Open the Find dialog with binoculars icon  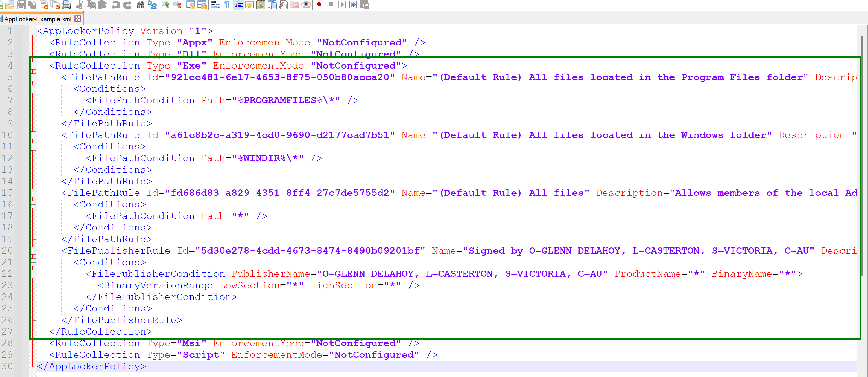140,5
